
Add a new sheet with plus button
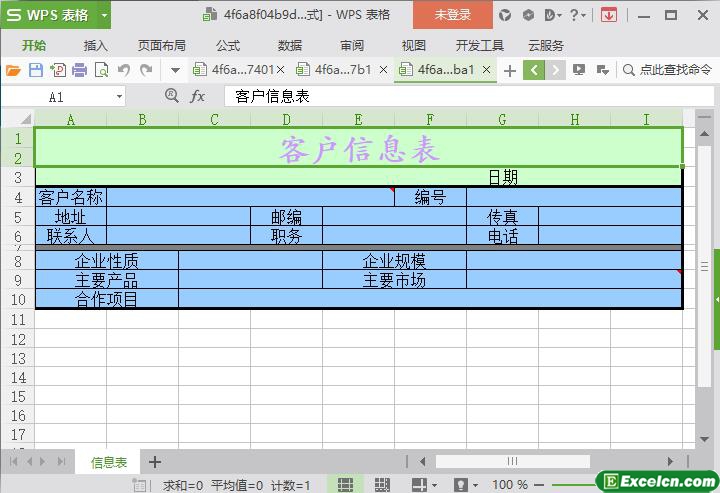coord(155,462)
